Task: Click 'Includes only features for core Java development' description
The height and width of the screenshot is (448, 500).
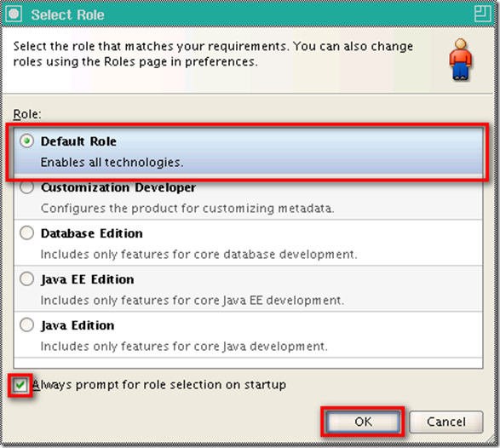Action: click(x=184, y=347)
